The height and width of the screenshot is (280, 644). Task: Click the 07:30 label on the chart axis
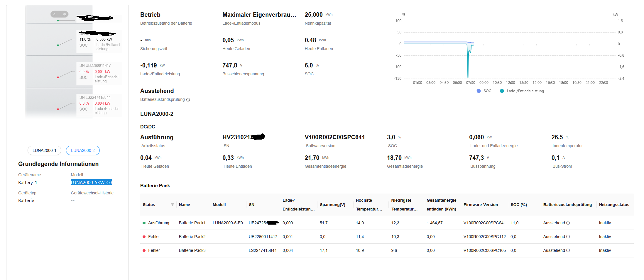pos(471,83)
